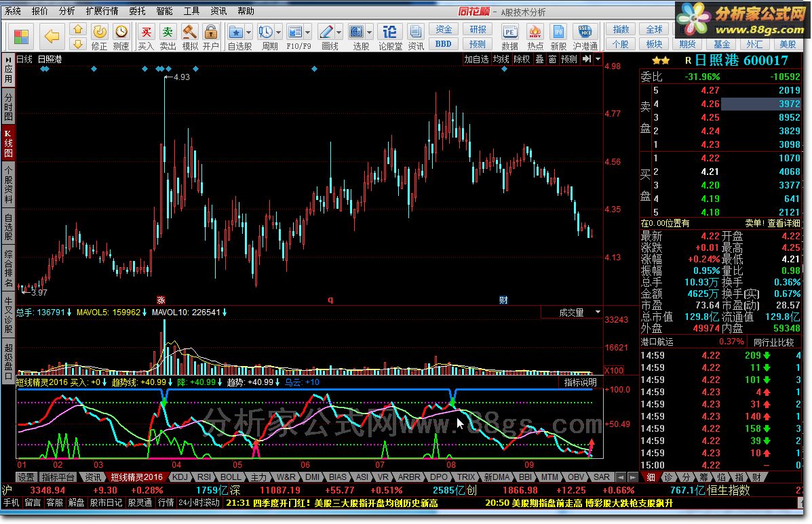The image size is (812, 524).
Task: Expand the 自选股 dropdown arrow
Action: (x=248, y=33)
